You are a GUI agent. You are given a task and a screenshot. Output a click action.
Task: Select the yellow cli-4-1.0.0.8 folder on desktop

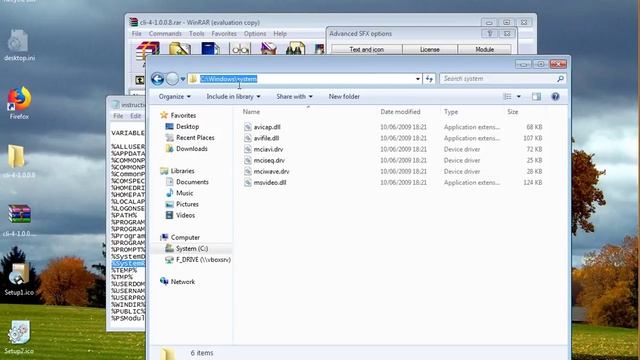pos(19,161)
